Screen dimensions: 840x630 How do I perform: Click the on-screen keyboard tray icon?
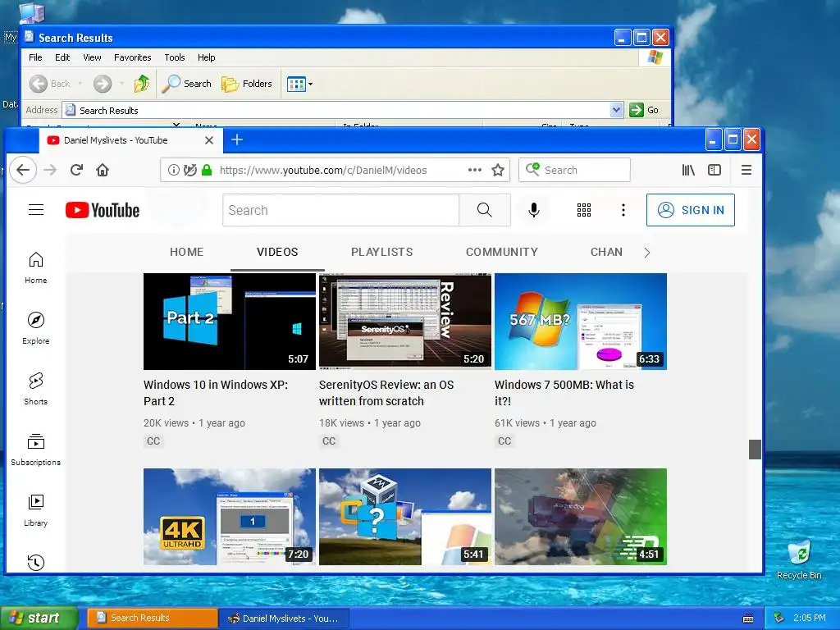[748, 619]
